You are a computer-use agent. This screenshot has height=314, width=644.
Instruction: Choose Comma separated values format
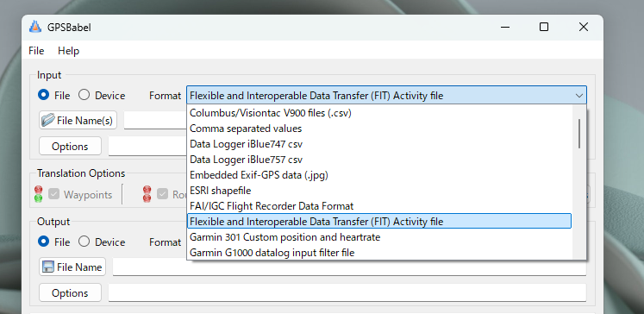379,129
